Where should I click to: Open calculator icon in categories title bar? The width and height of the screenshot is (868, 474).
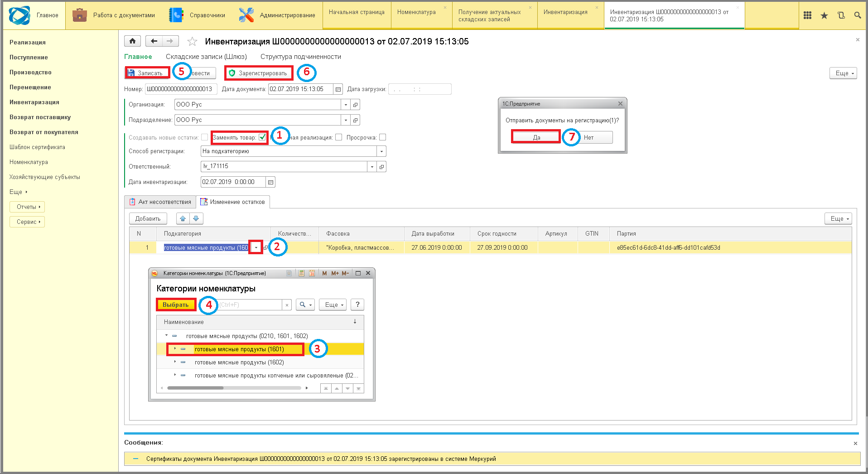pos(301,273)
